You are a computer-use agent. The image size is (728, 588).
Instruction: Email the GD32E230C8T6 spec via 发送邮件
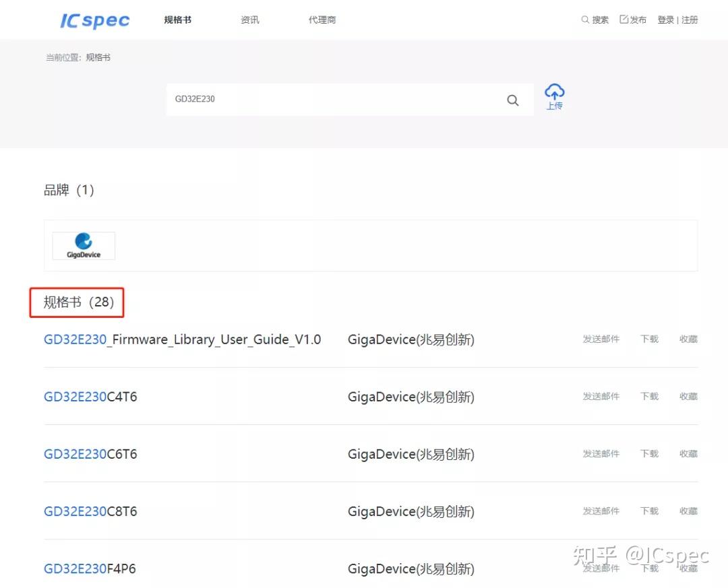601,511
